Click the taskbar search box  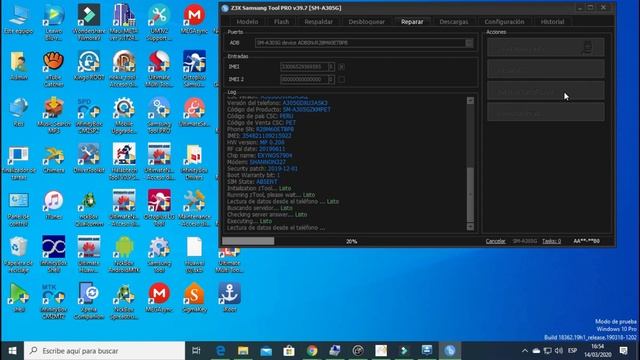coord(104,351)
